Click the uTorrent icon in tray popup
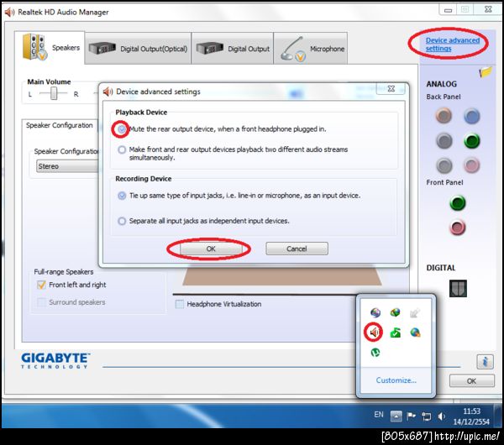504x445 pixels. (375, 353)
